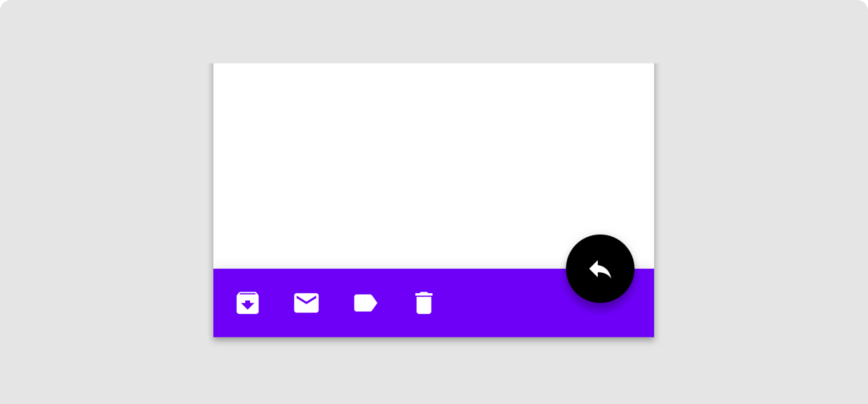
Task: Click purple bar area under the reply button
Action: [x=600, y=321]
